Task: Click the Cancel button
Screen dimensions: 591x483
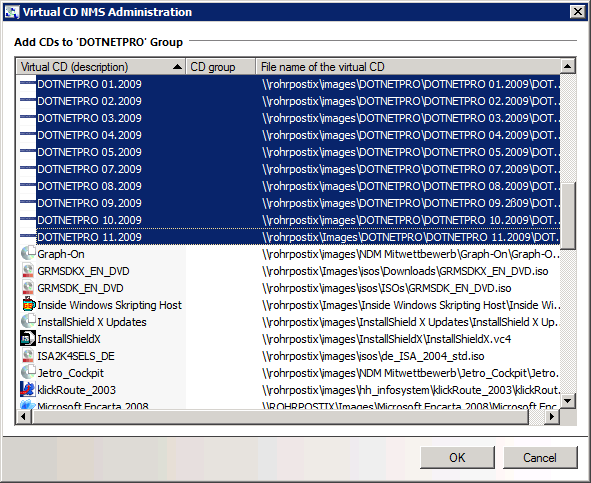Action: pos(540,457)
